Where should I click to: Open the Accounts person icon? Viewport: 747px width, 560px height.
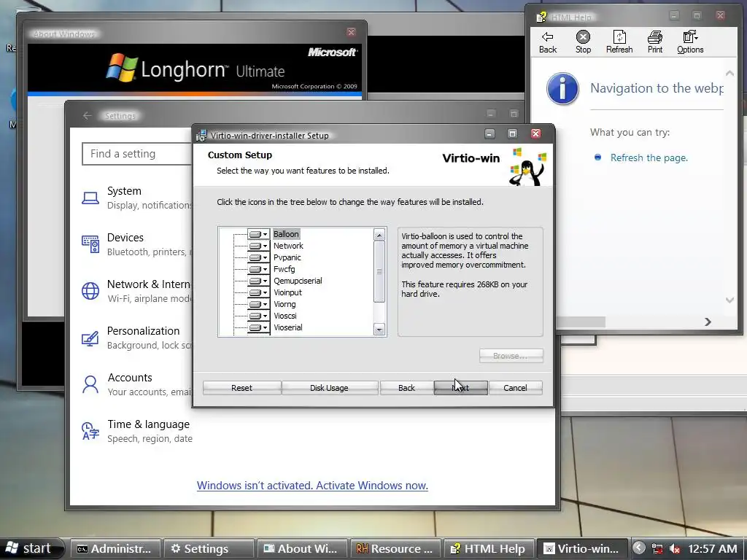(90, 384)
